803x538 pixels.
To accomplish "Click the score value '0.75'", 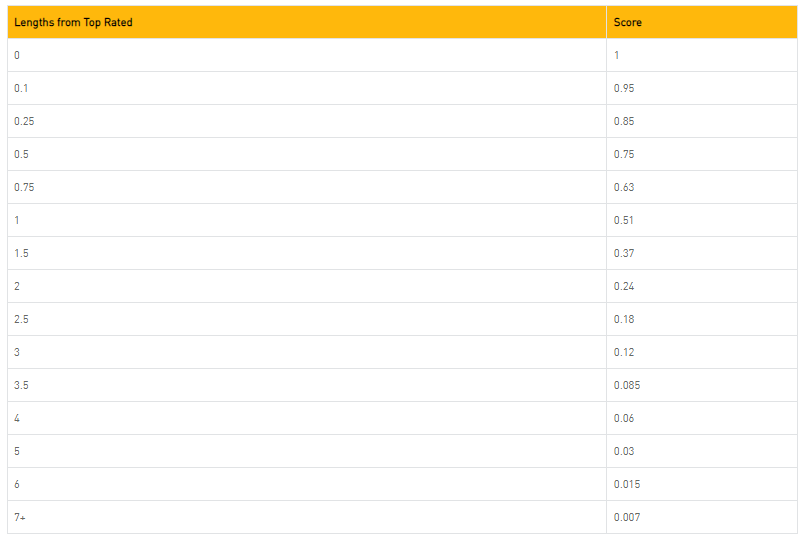I will [624, 154].
